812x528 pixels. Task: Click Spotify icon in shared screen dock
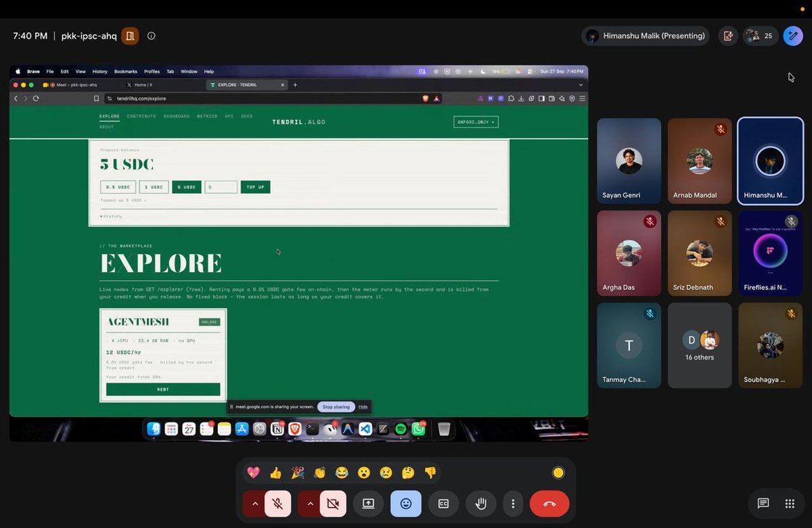[x=401, y=428]
